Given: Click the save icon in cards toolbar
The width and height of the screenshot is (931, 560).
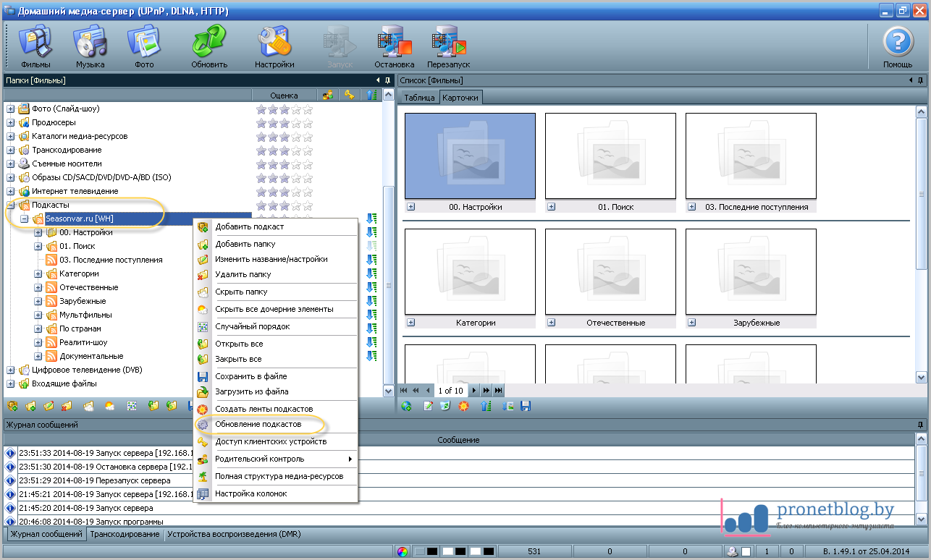Looking at the screenshot, I should click(526, 407).
